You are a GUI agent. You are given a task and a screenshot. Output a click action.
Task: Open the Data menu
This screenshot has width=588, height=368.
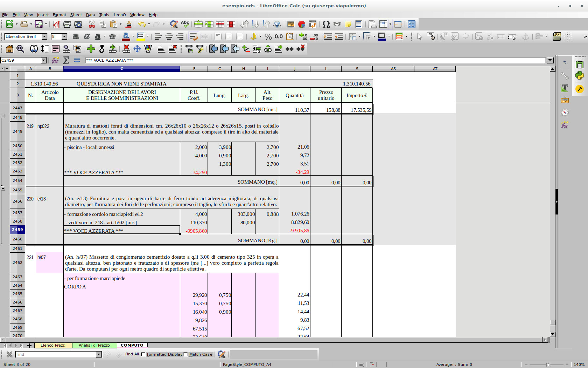point(90,15)
